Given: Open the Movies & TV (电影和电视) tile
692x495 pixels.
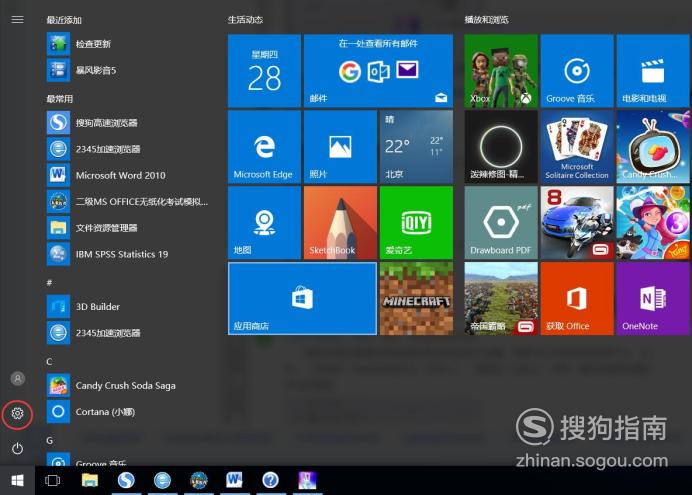Looking at the screenshot, I should coord(653,71).
